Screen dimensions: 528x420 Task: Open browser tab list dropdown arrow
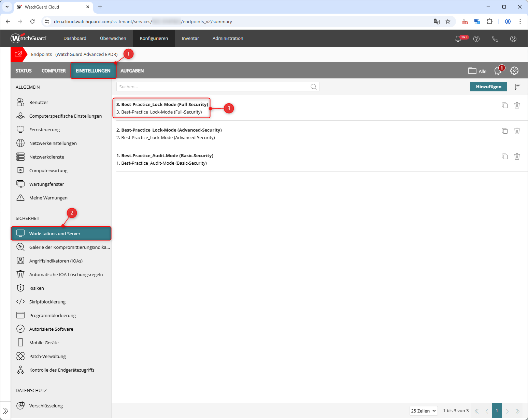click(x=7, y=7)
